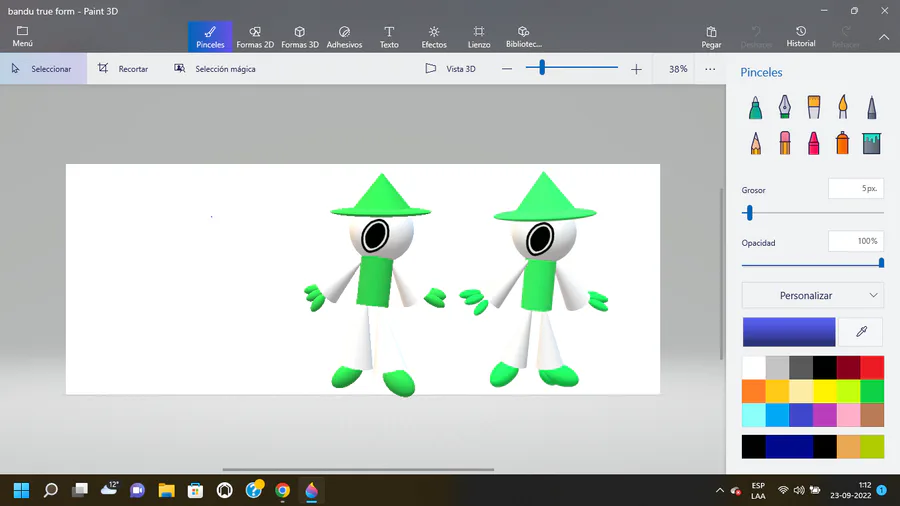This screenshot has width=900, height=506.
Task: Select the Pixel pen brush
Action: pos(872,107)
